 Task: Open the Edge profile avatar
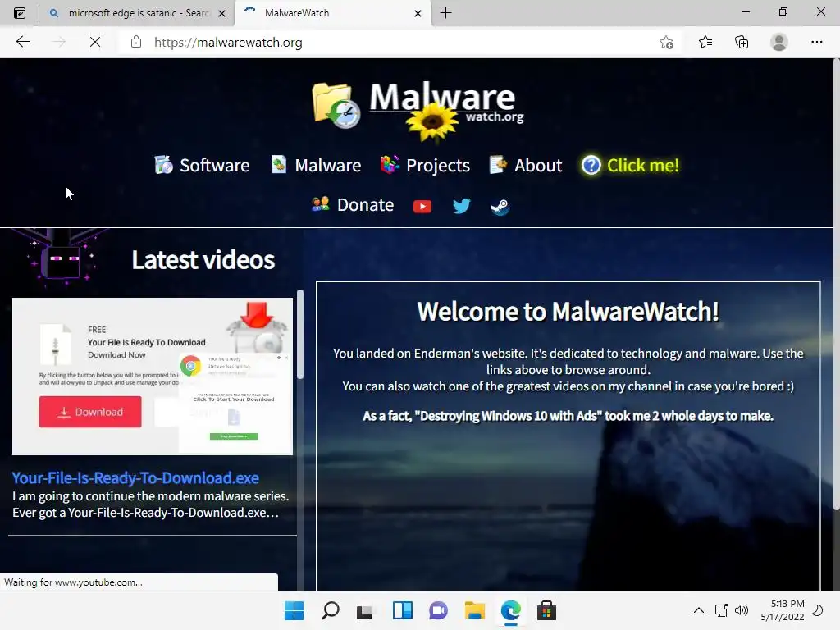[779, 42]
